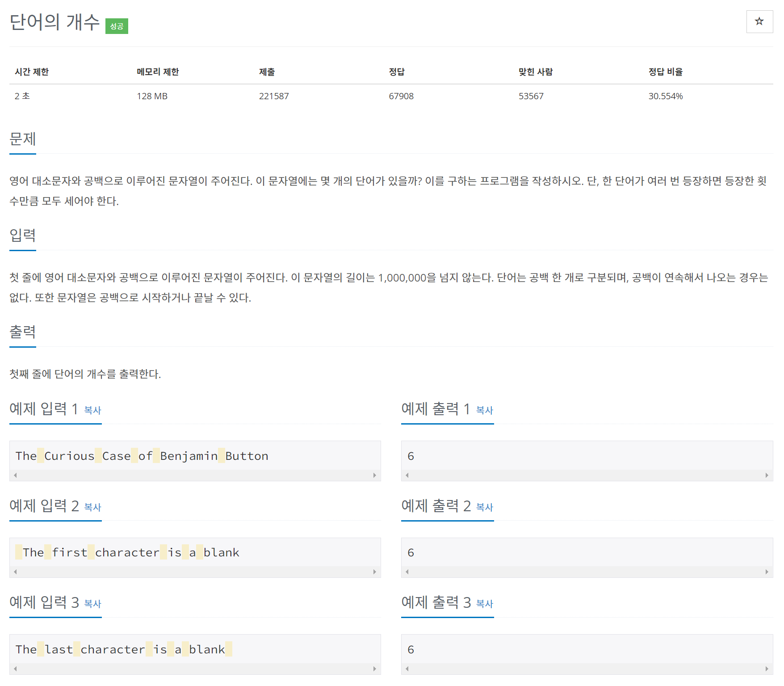Copy example input 3 via 복사 link
Viewport: 784px width, 686px height.
tap(93, 603)
